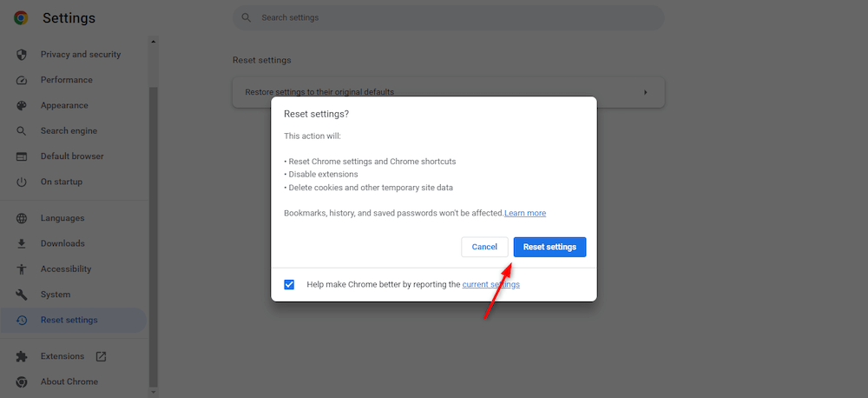
Task: Expand Restore settings to their original defaults arrow
Action: point(646,92)
